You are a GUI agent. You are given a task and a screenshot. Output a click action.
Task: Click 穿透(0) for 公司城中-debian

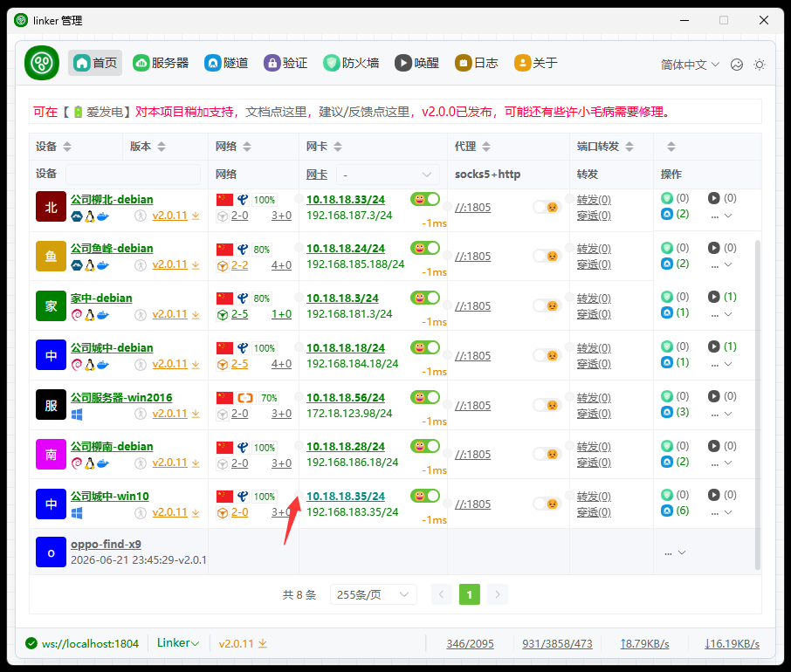tap(594, 364)
